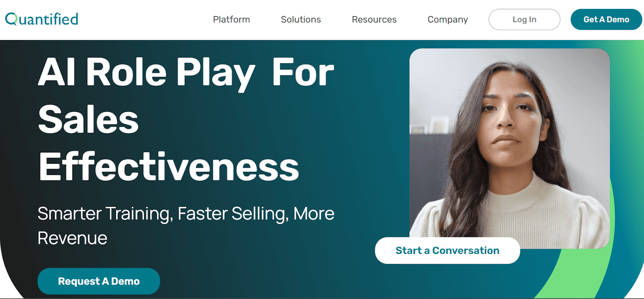This screenshot has width=644, height=299.
Task: Click the word 'Revenue' in the tagline
Action: tap(72, 238)
